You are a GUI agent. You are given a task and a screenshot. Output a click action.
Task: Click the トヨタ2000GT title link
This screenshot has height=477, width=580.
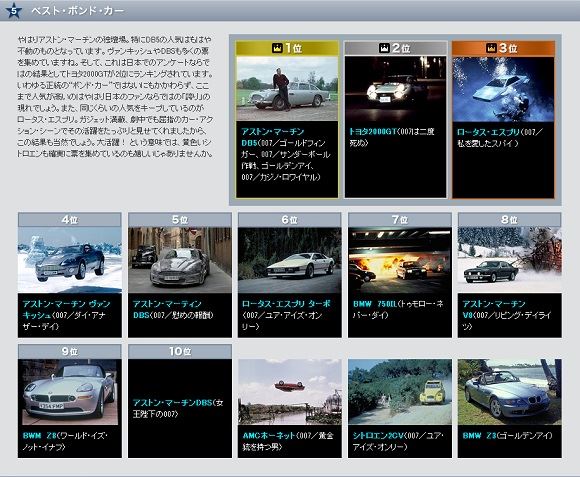pyautogui.click(x=373, y=132)
